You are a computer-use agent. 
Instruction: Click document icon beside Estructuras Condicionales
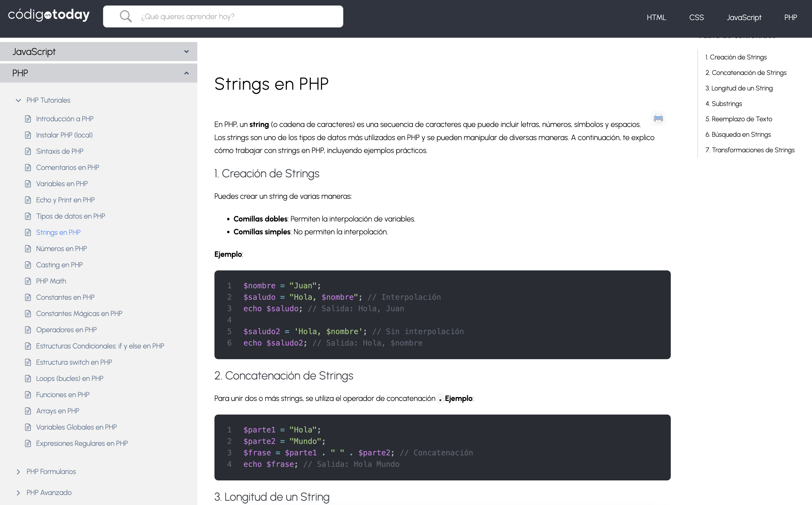click(28, 346)
